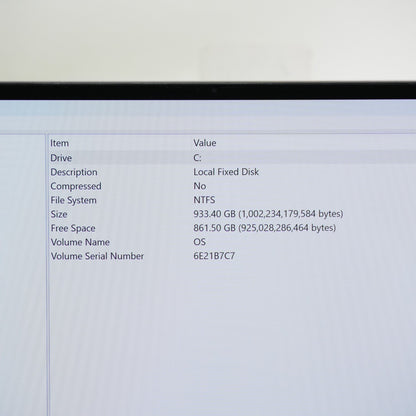Click the No value for Compressed

[x=200, y=186]
